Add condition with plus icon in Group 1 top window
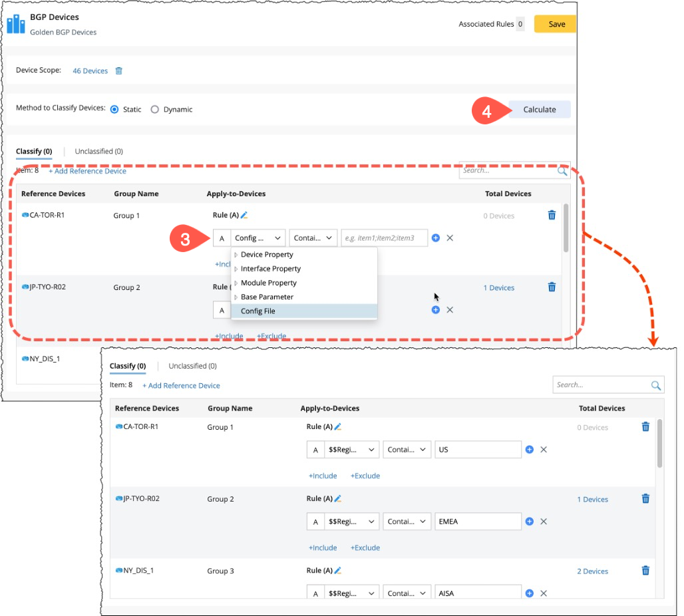Screen dimensions: 684x616 (435, 237)
